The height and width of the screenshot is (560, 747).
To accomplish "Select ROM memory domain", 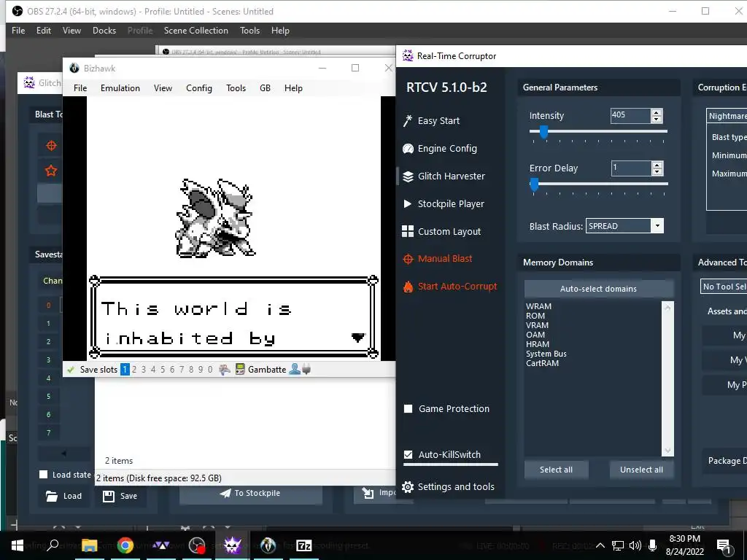I will click(535, 316).
